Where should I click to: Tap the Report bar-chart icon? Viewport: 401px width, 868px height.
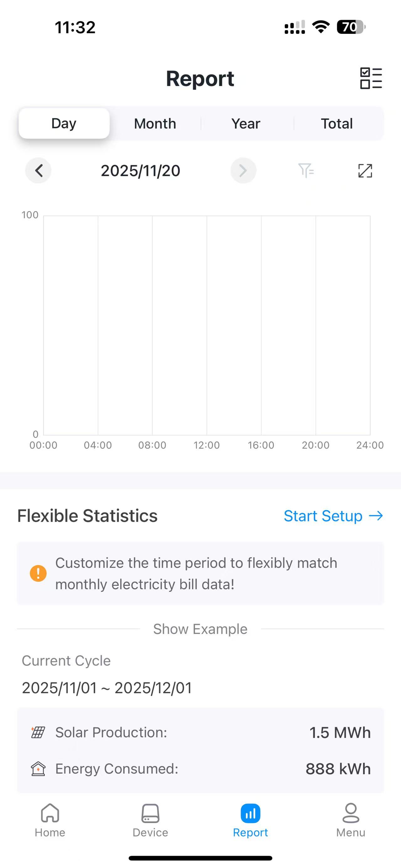coord(250,814)
